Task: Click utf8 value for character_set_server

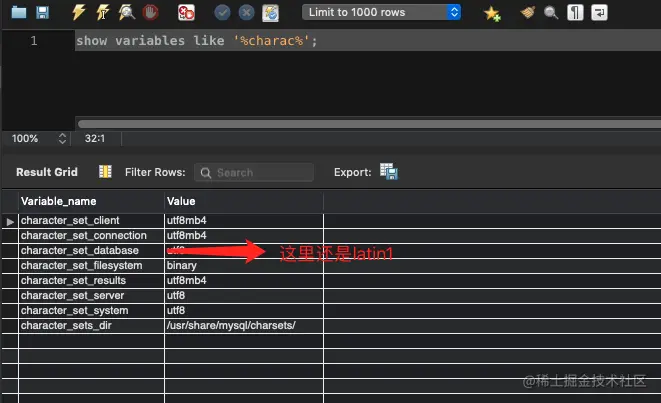Action: coord(244,296)
